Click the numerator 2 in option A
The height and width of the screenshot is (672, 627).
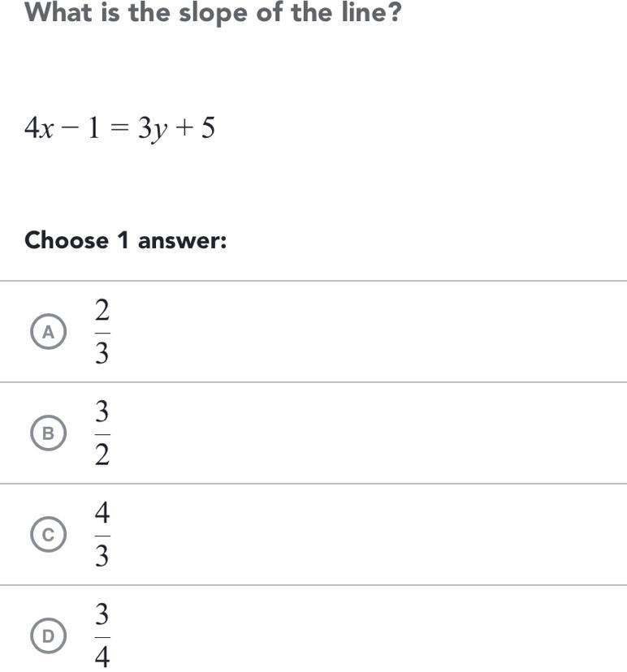coord(102,311)
